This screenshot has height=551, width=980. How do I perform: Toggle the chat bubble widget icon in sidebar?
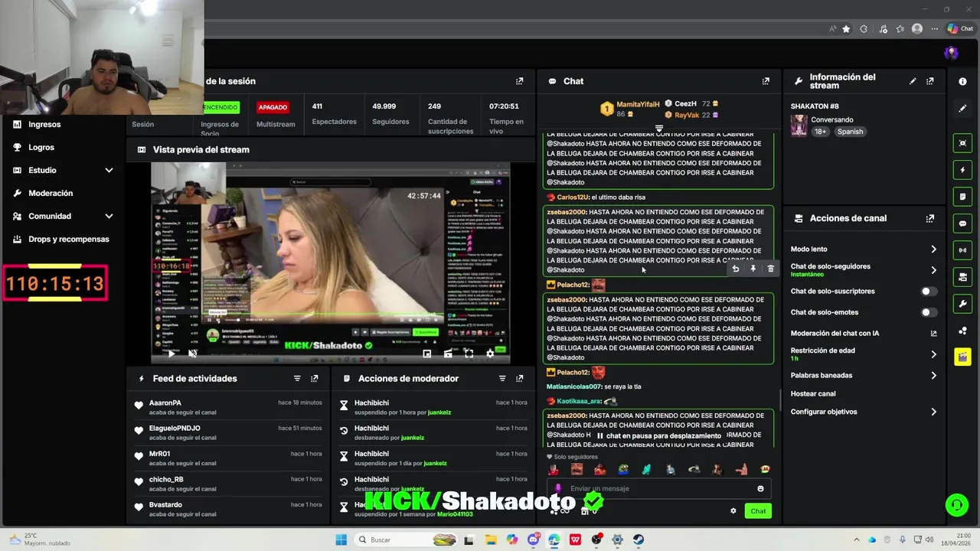pyautogui.click(x=962, y=223)
